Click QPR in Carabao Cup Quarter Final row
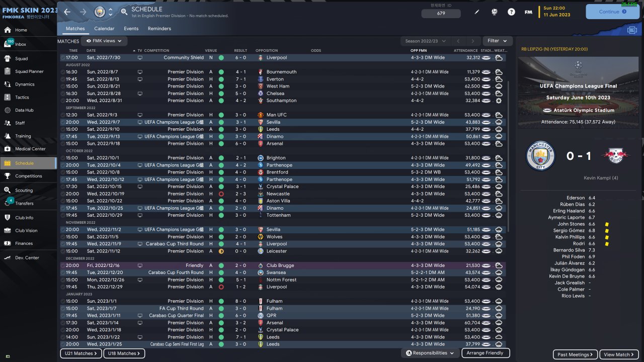The width and height of the screenshot is (644, 362). 272,316
